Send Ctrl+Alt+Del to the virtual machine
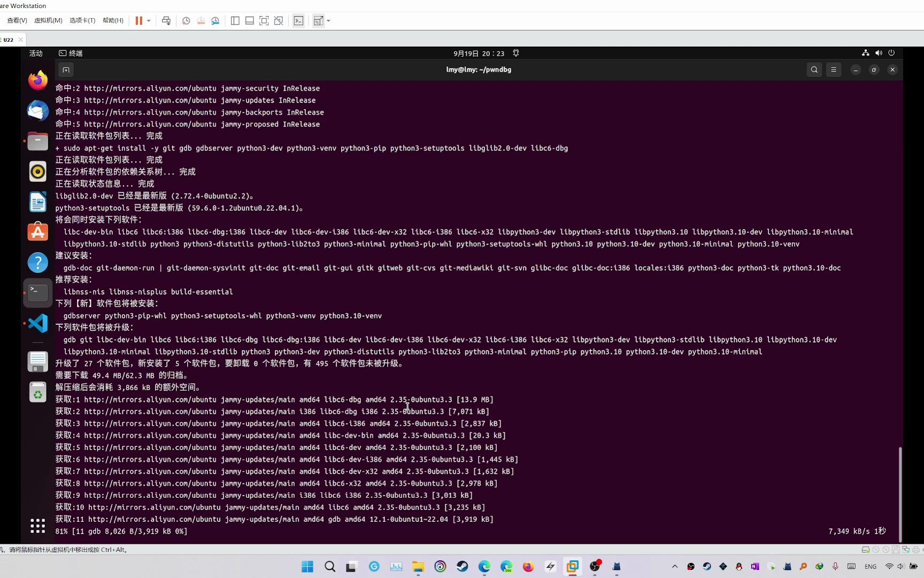Screen dimensions: 924x578 [x=166, y=21]
